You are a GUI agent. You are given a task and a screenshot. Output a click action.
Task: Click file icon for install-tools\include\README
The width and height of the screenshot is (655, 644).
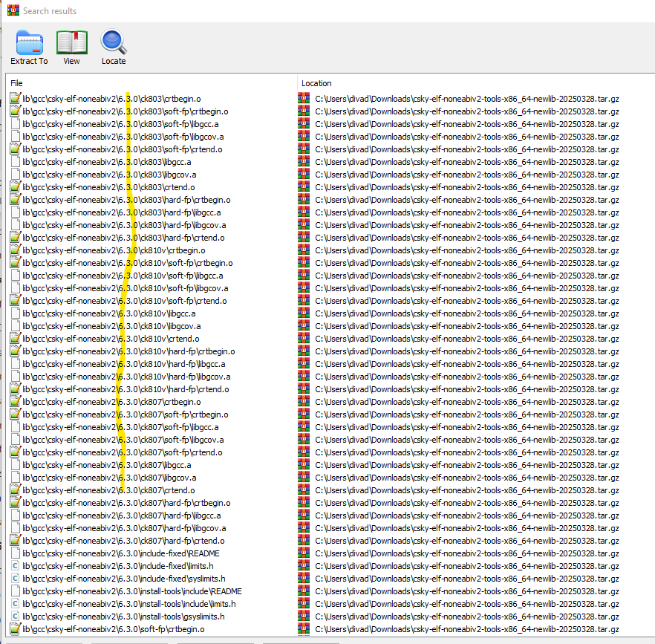click(x=16, y=591)
